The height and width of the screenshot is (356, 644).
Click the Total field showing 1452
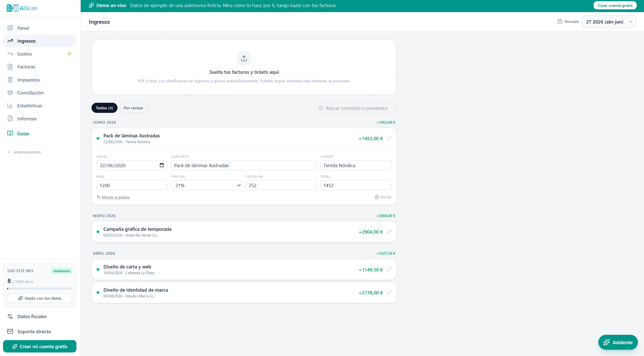(356, 185)
